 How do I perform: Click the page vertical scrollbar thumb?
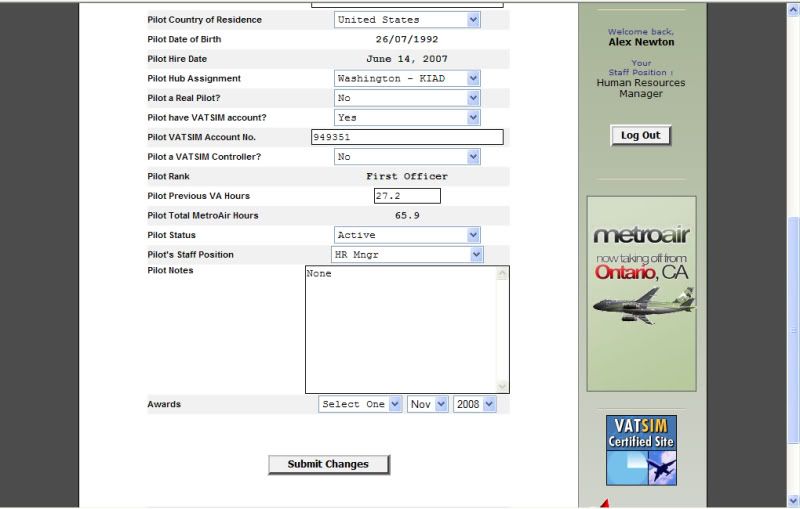coord(794,329)
